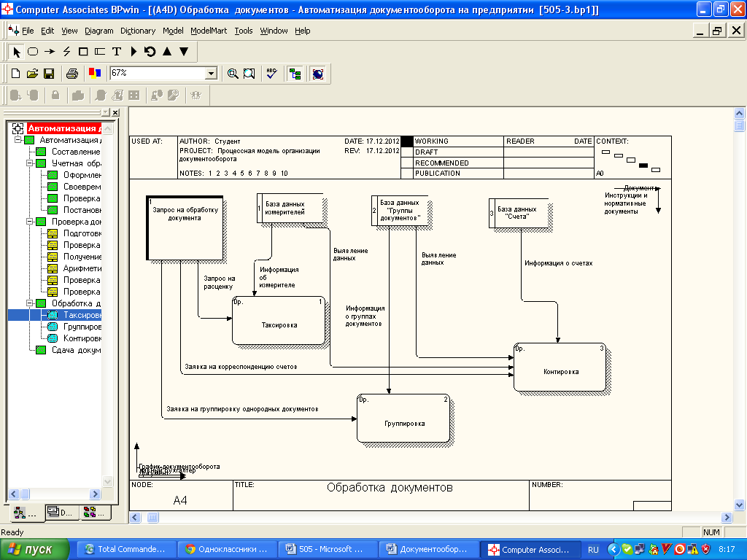
Task: Switch to 505 - Microsoft Word taskbar
Action: tap(328, 550)
